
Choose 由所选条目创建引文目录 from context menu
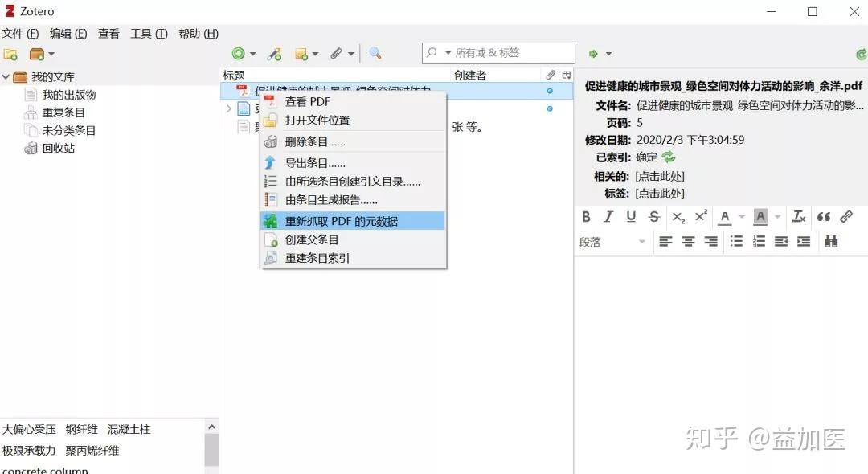[x=353, y=182]
